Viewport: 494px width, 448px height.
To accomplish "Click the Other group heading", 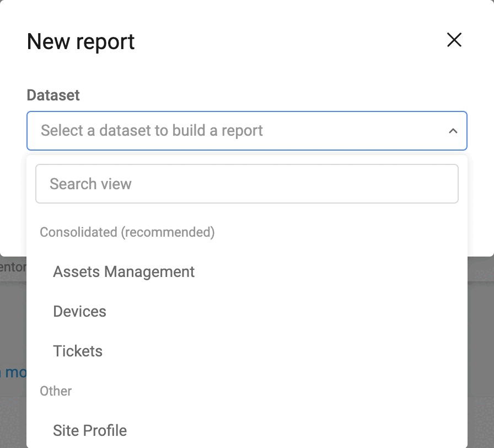I will pos(56,391).
